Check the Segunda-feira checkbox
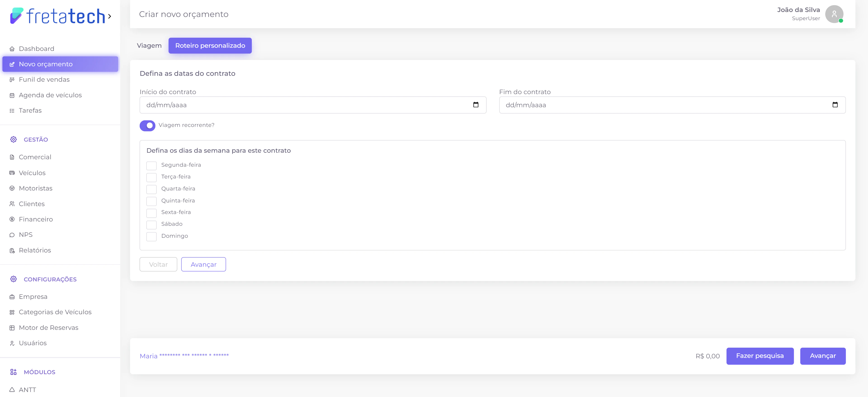 151,166
